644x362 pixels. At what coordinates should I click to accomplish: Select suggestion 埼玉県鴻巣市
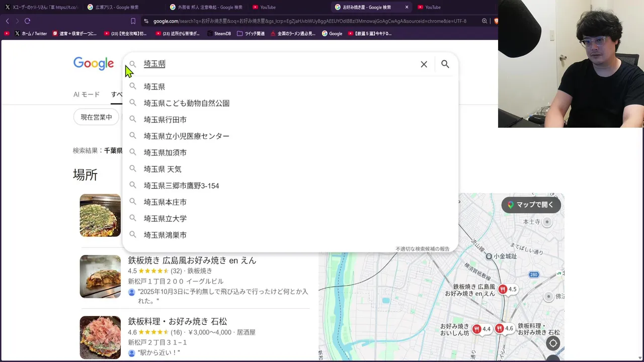click(290, 235)
